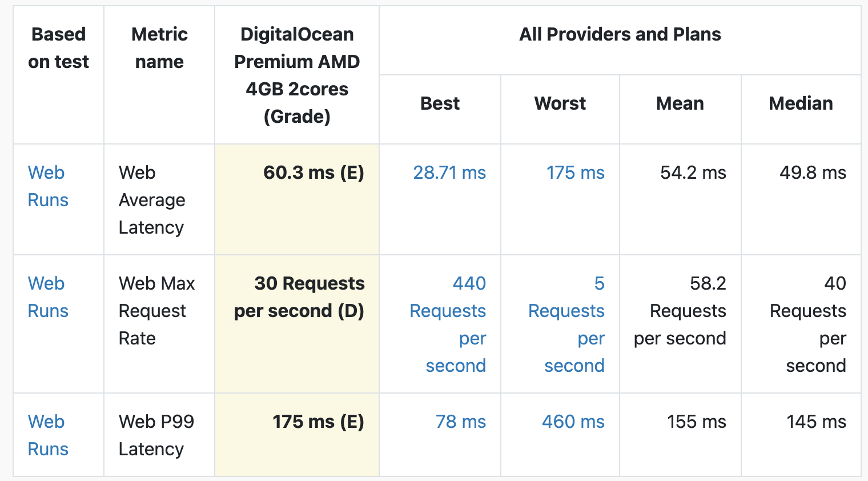The height and width of the screenshot is (481, 868).
Task: Open Web Runs link for Max Request Rate
Action: (x=48, y=297)
